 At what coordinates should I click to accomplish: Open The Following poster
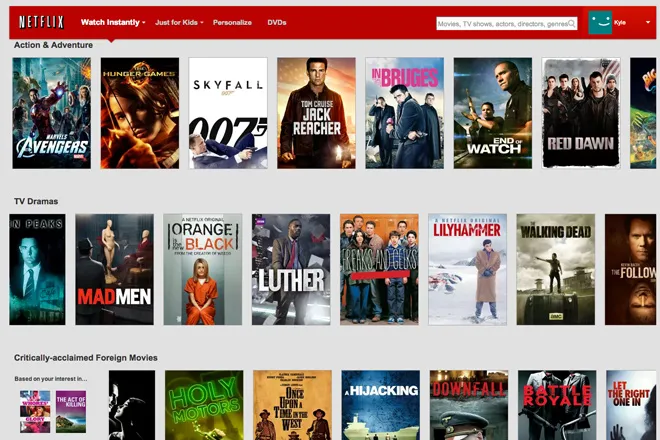631,269
